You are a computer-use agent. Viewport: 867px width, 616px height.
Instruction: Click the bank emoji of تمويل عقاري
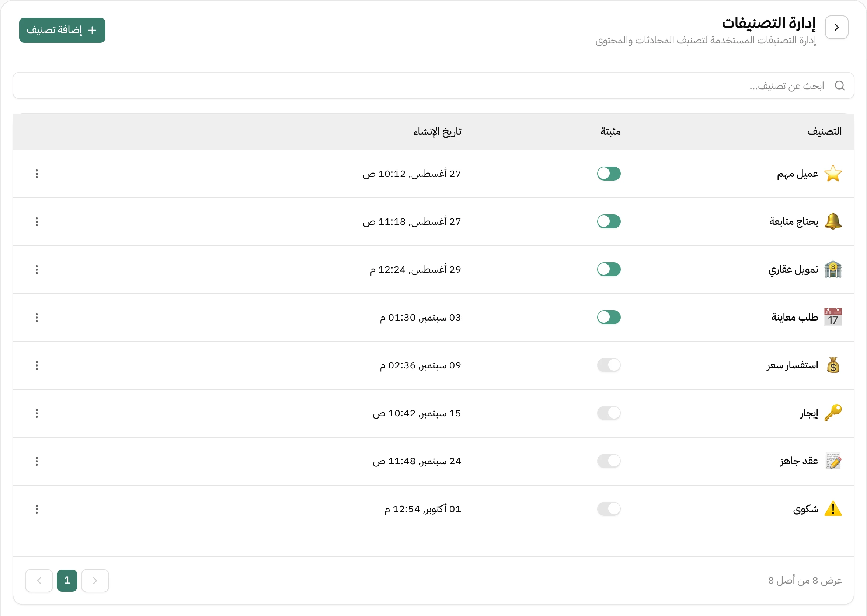pyautogui.click(x=833, y=270)
